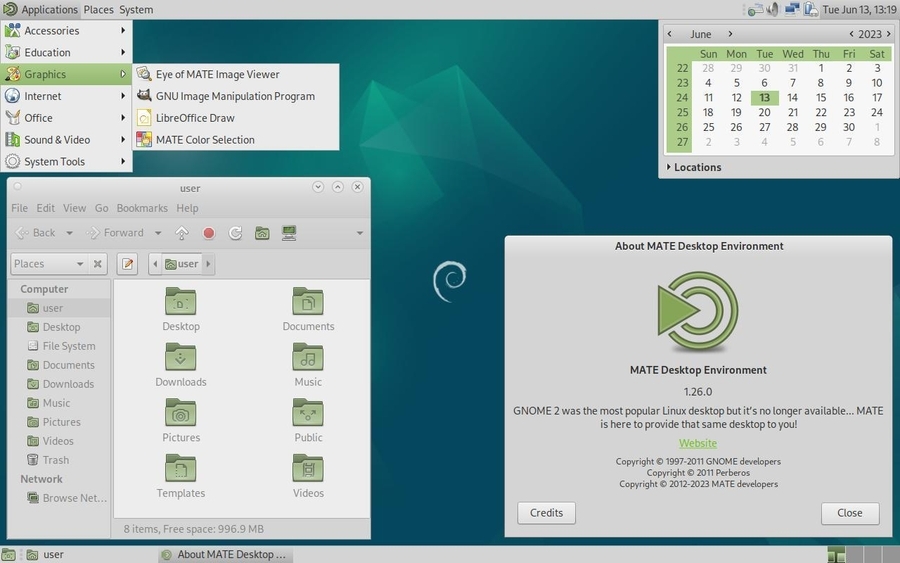The image size is (900, 563).
Task: Open the Go menu in file manager
Action: tap(102, 208)
